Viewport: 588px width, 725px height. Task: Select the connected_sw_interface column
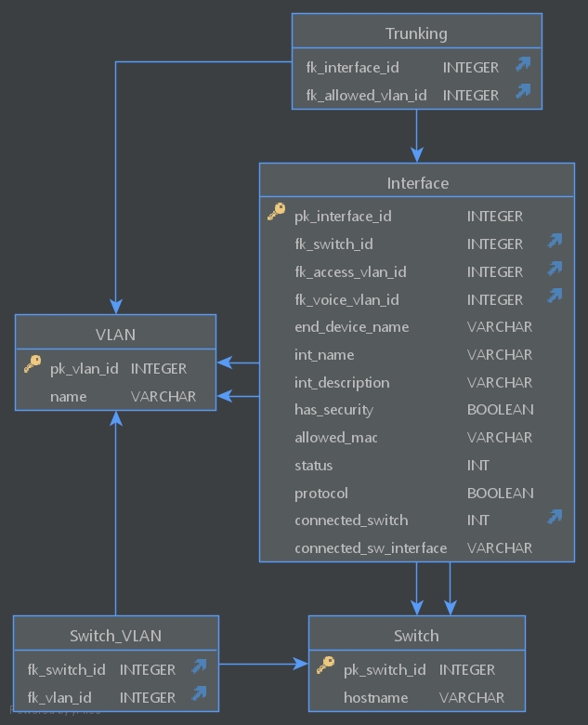pos(417,547)
